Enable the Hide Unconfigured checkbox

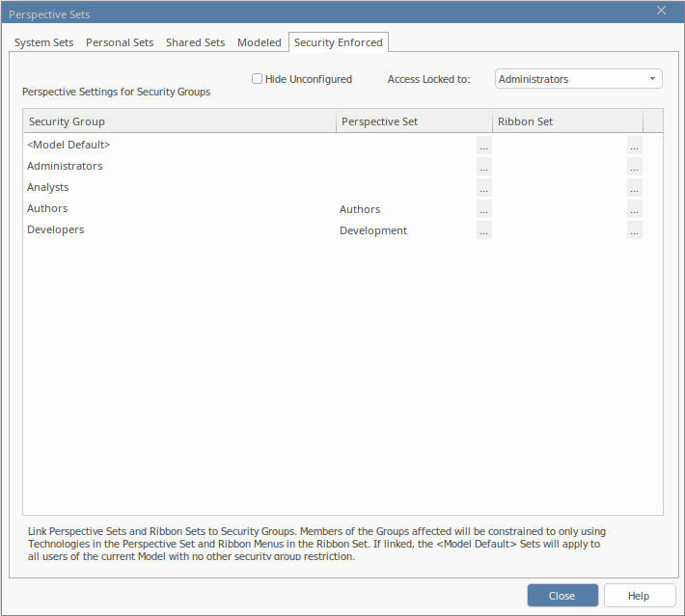point(258,79)
